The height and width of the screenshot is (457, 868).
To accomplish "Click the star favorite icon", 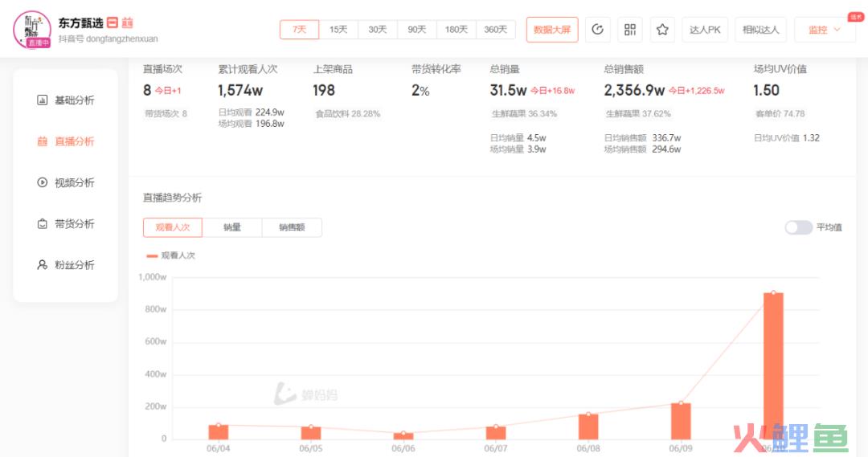I will point(662,30).
